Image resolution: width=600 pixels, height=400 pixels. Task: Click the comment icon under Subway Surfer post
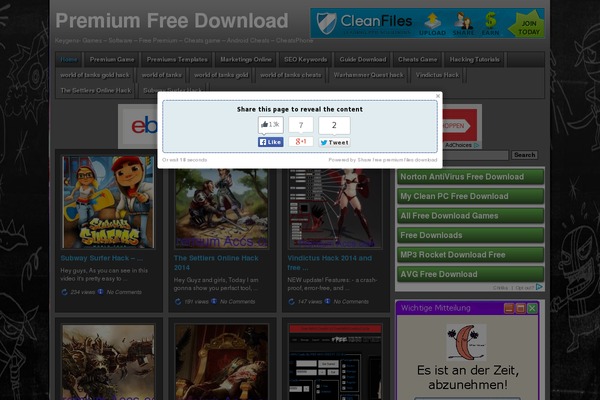click(x=100, y=292)
